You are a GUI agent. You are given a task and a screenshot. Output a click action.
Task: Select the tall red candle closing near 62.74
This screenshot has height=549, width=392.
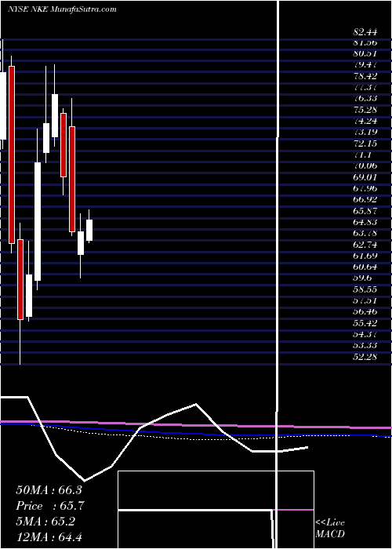tap(12, 155)
